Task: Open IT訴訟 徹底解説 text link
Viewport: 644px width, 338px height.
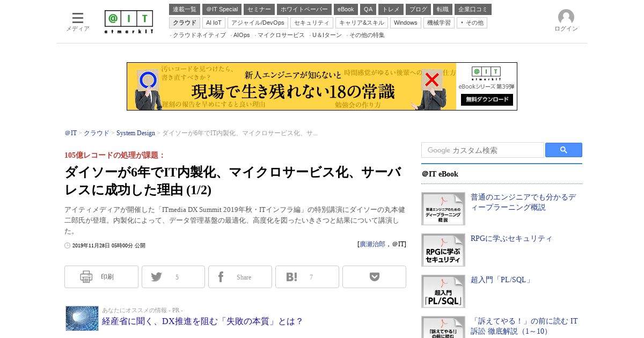Action: 524,326
